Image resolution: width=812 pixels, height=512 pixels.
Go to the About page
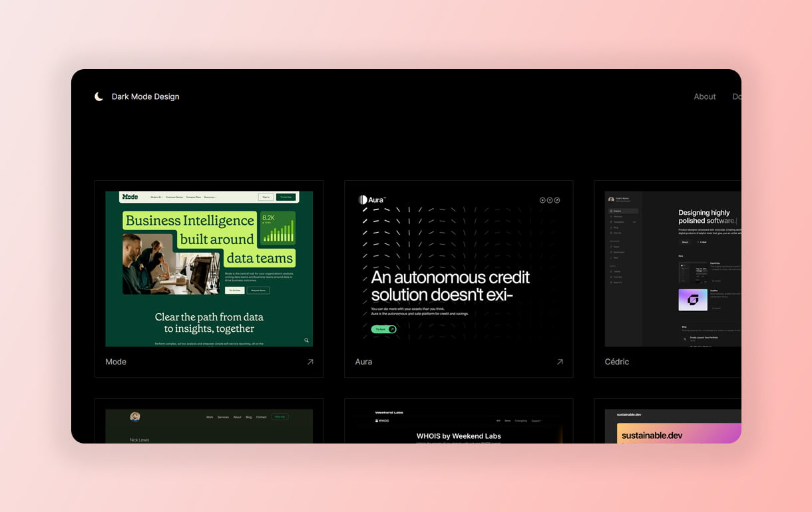(705, 96)
